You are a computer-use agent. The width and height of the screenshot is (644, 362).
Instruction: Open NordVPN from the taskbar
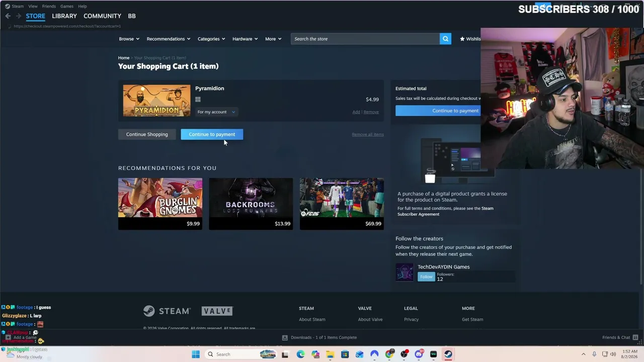[374, 354]
